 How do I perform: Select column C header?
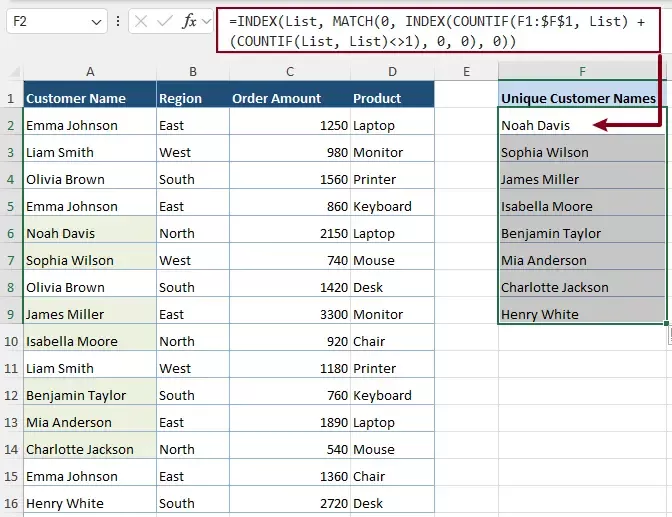coord(290,71)
